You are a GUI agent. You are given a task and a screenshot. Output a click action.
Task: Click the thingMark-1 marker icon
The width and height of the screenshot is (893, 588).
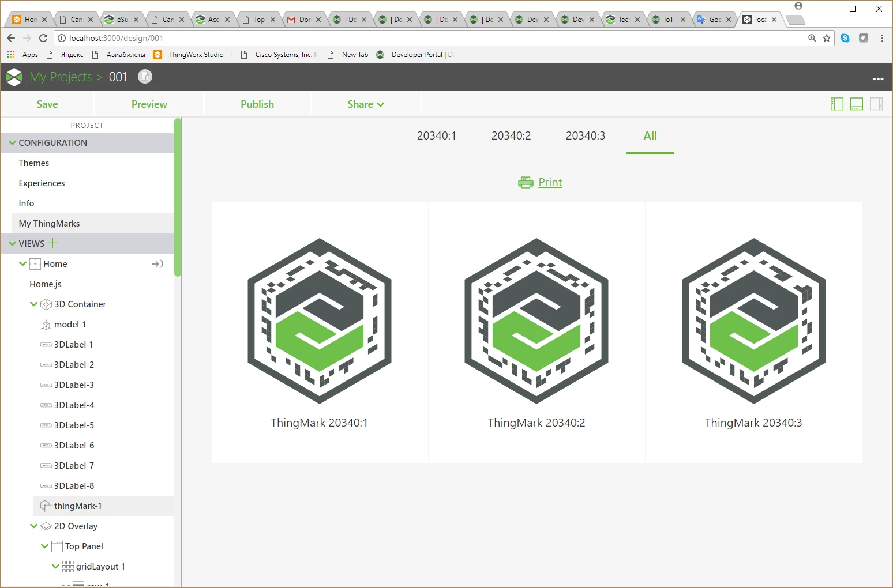(x=46, y=506)
